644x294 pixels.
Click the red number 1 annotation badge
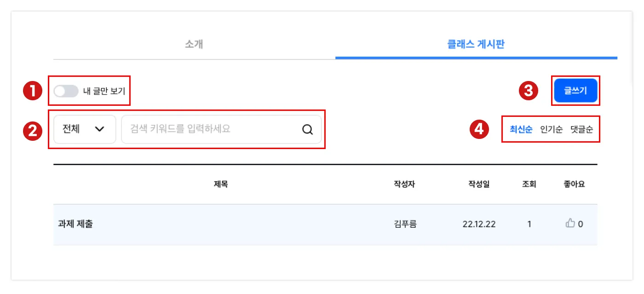pyautogui.click(x=32, y=91)
